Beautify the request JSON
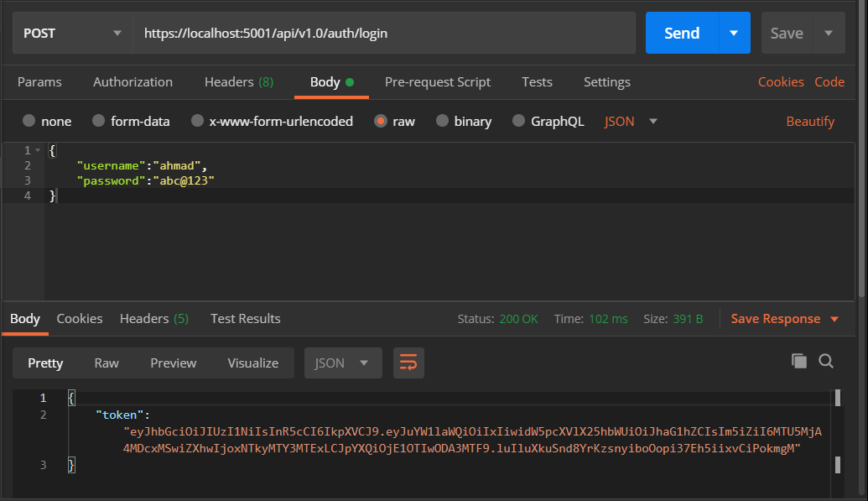868x501 pixels. pos(810,122)
